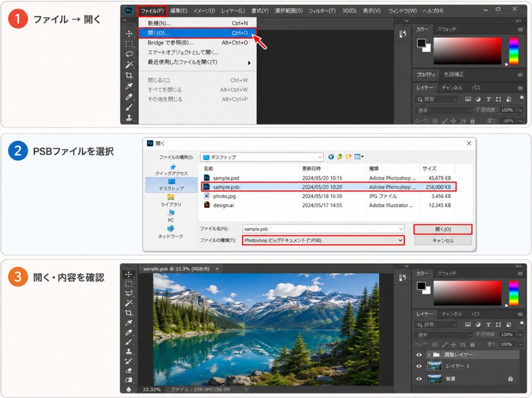Select the Lasso tool in the File-menu window
This screenshot has height=398, width=532.
pos(129,54)
